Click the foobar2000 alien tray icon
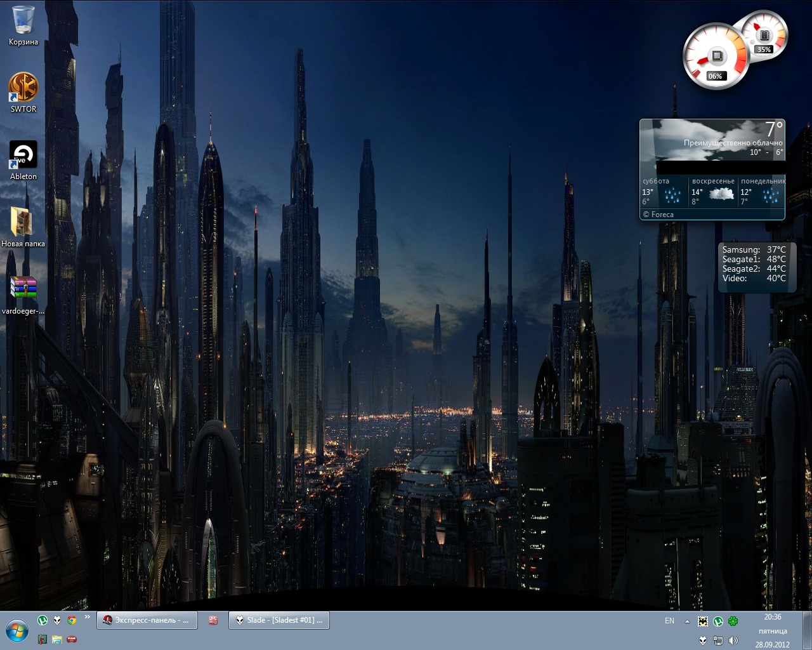Image resolution: width=812 pixels, height=650 pixels. 703,640
